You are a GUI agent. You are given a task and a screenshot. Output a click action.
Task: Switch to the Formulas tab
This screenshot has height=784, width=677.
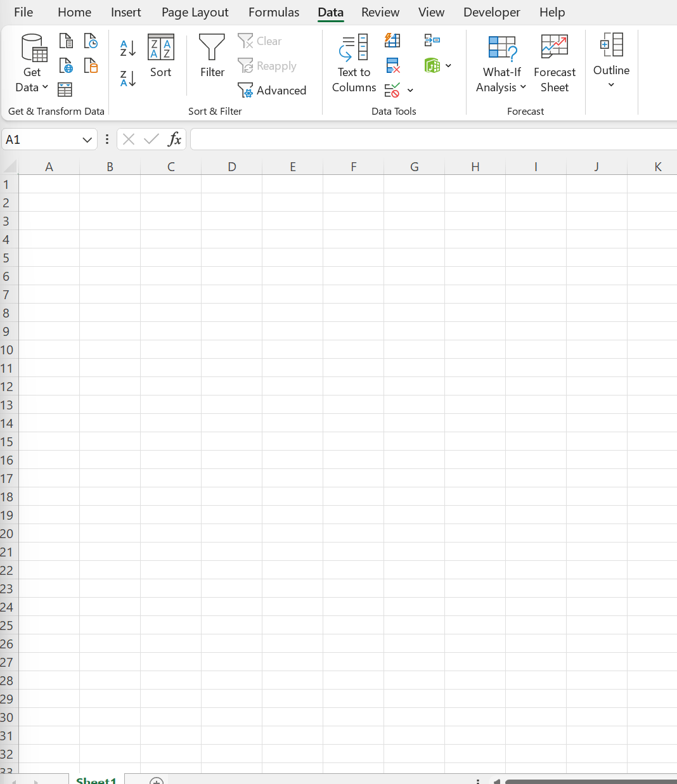coord(274,12)
